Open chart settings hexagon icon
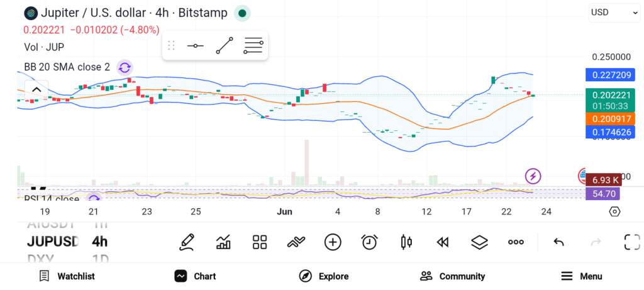The height and width of the screenshot is (290, 644). pyautogui.click(x=614, y=211)
